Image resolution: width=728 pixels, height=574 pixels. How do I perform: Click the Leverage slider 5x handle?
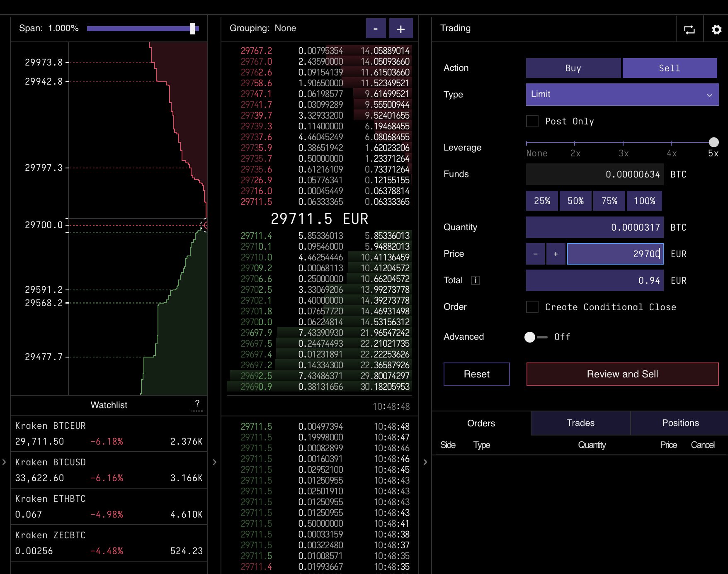[713, 142]
